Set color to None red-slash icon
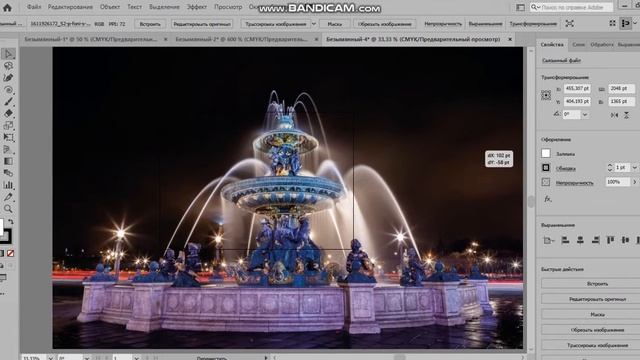The height and width of the screenshot is (360, 640). [x=11, y=253]
